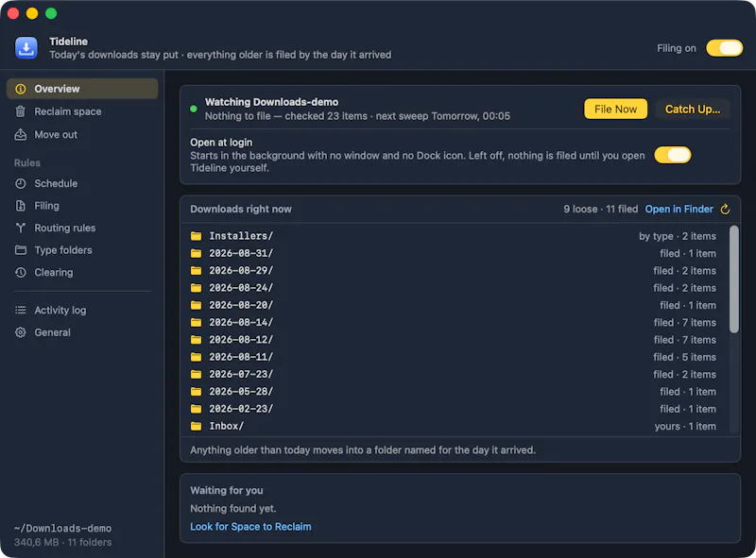Click the 2026-08-11/ folder icon
Image resolution: width=756 pixels, height=558 pixels.
coord(196,357)
